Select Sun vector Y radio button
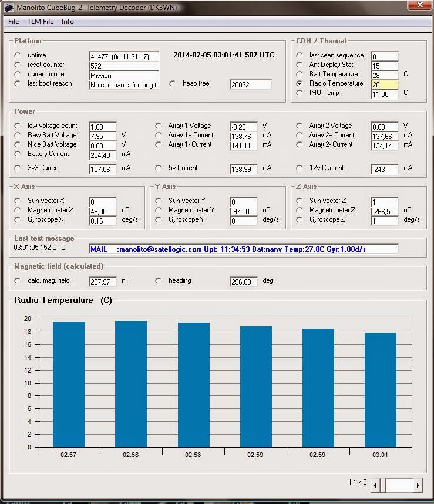The width and height of the screenshot is (434, 504). coord(158,201)
